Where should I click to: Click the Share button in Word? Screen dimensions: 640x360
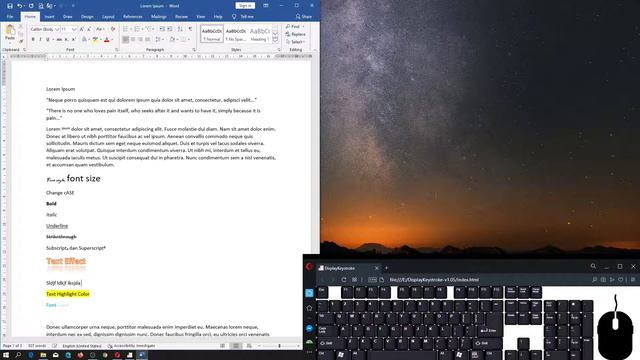coord(304,17)
